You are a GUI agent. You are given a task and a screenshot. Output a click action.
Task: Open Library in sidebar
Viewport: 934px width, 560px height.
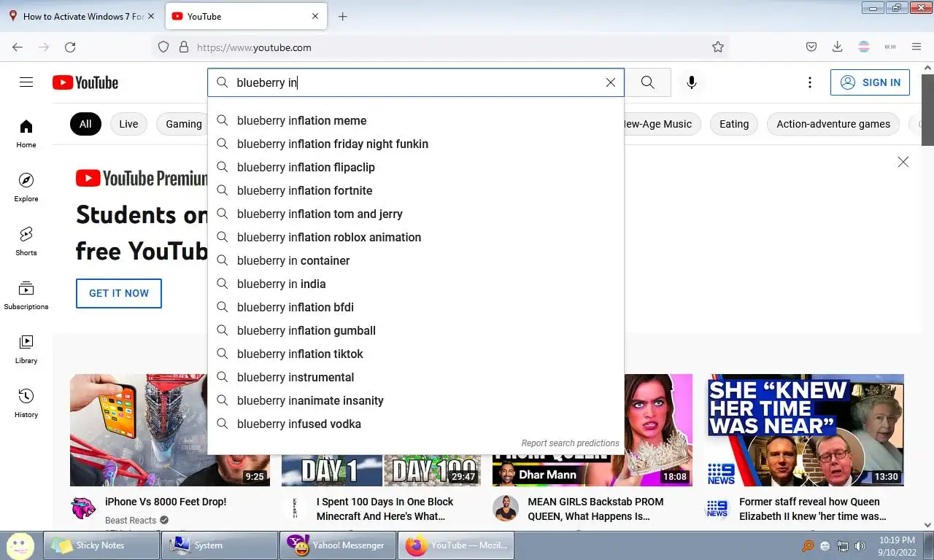click(26, 349)
